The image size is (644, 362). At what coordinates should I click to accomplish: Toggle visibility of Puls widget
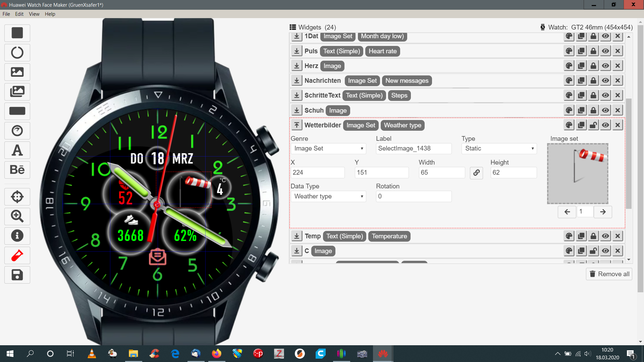click(x=605, y=51)
